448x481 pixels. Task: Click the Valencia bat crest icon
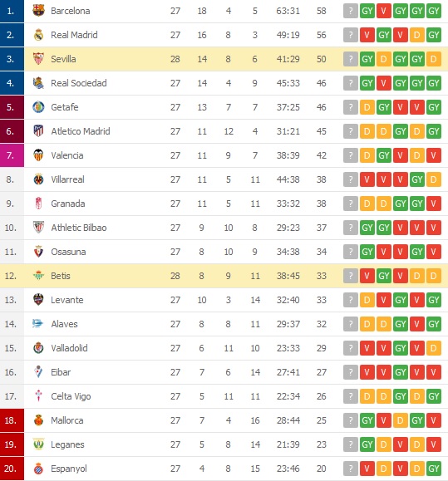point(38,155)
